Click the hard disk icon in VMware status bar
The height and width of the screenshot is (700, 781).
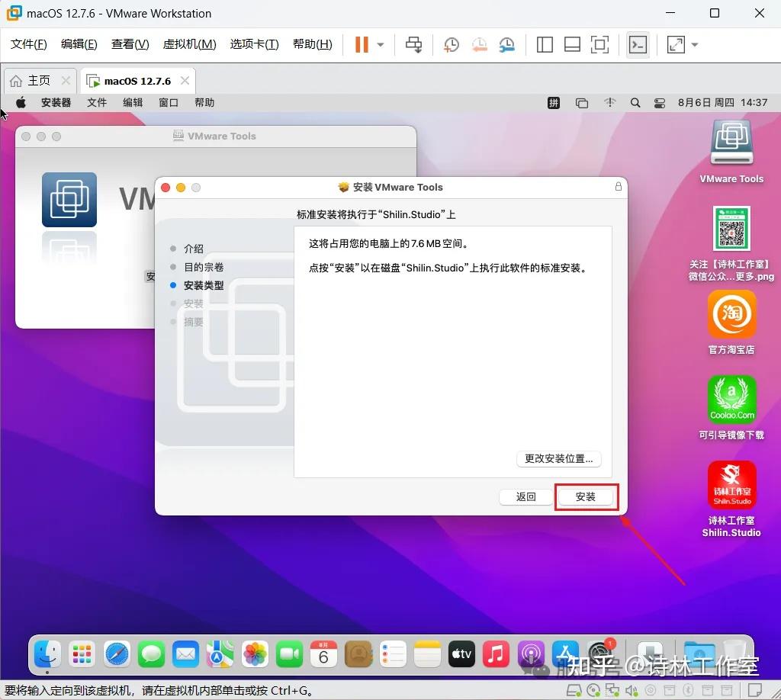pos(574,690)
